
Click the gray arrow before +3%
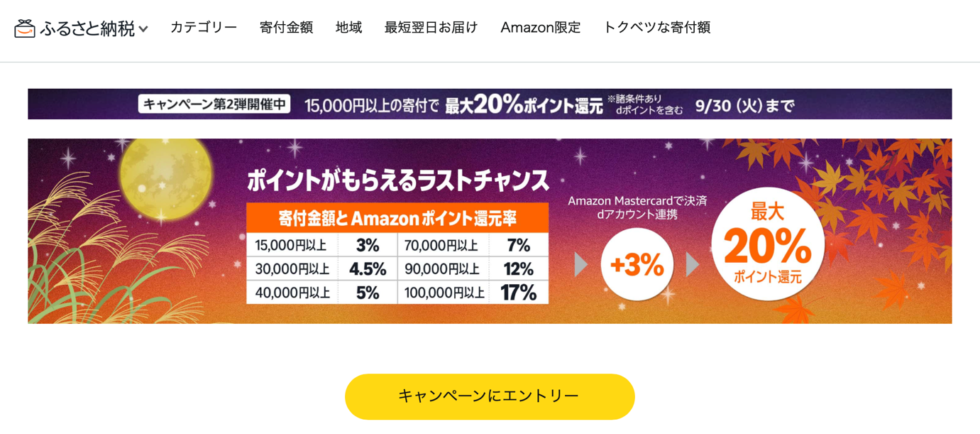coord(581,265)
